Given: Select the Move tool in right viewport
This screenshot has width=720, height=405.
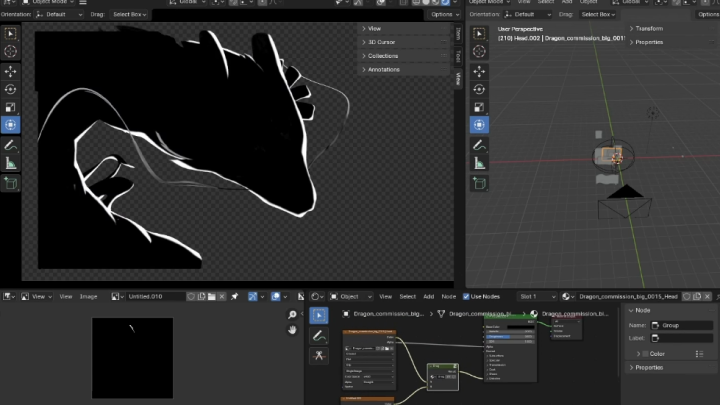Looking at the screenshot, I should (x=479, y=71).
